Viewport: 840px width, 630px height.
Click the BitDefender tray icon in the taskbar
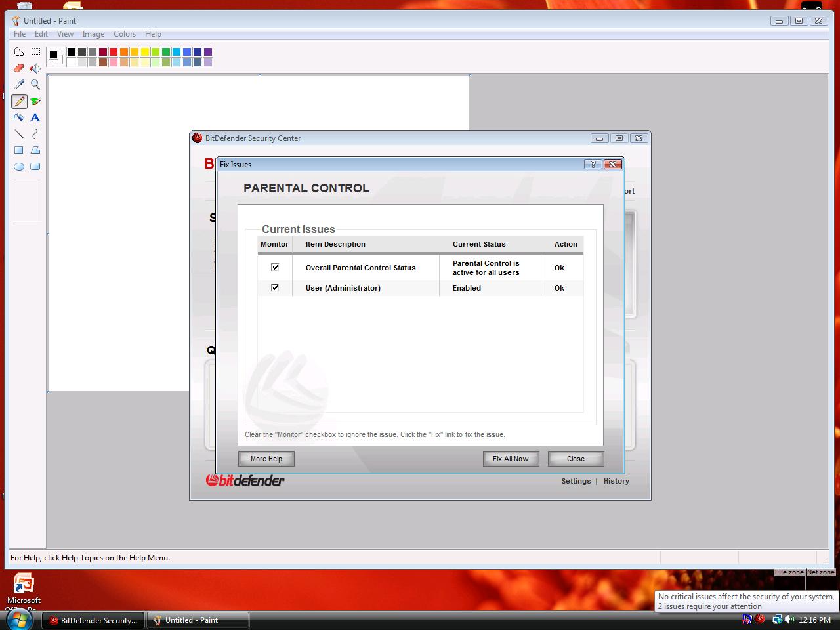(759, 619)
